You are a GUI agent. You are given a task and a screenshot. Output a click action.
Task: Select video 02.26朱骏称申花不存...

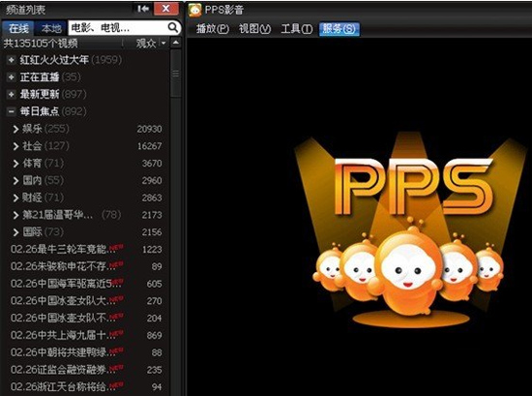coord(63,266)
